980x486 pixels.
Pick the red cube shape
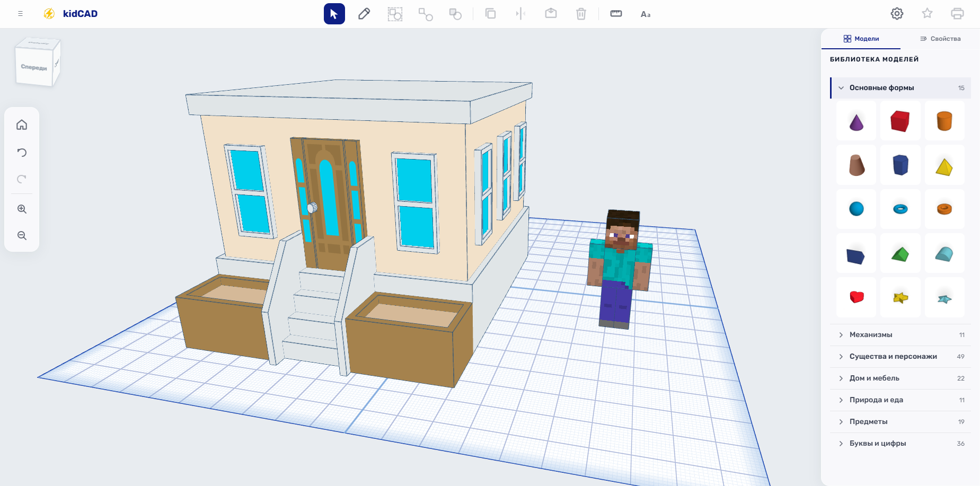900,121
